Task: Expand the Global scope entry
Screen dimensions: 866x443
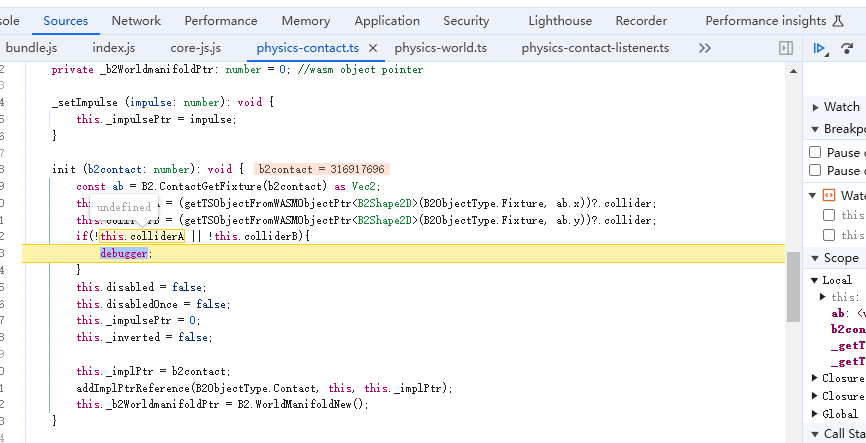Action: click(x=815, y=414)
